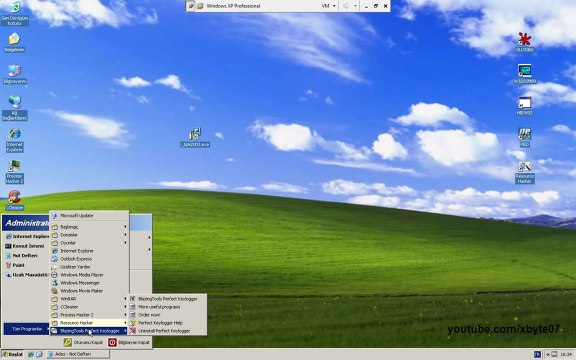The image size is (576, 360).
Task: Launch BlazingTools Perfect Keylogger from submenu
Action: (x=168, y=299)
